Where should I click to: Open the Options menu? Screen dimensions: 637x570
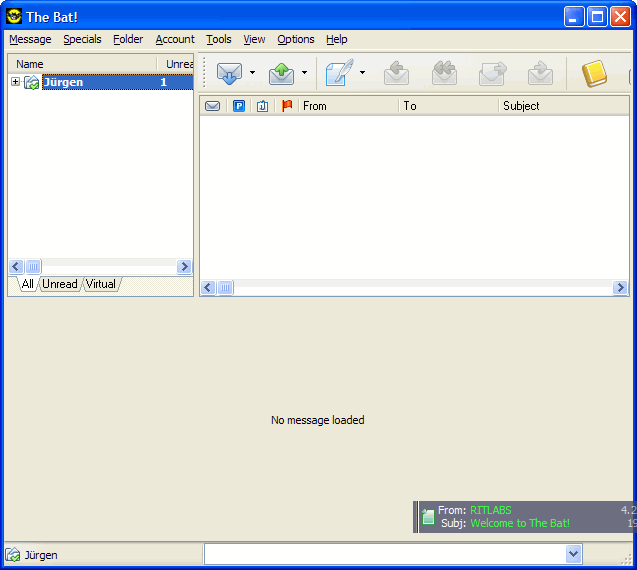click(296, 39)
